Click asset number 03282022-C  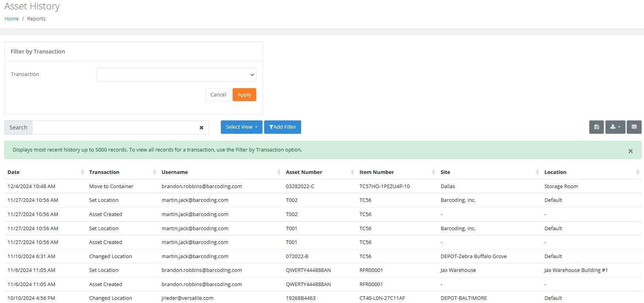(x=300, y=187)
